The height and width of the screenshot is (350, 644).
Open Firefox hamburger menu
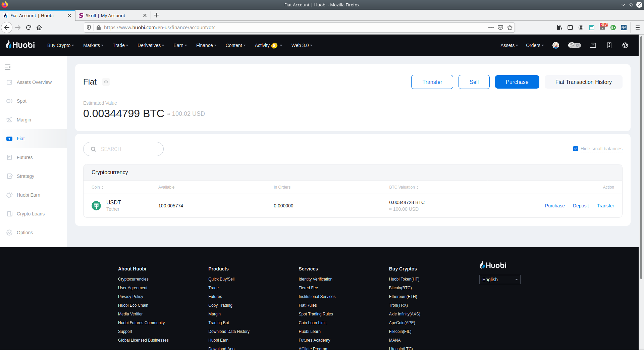[638, 28]
